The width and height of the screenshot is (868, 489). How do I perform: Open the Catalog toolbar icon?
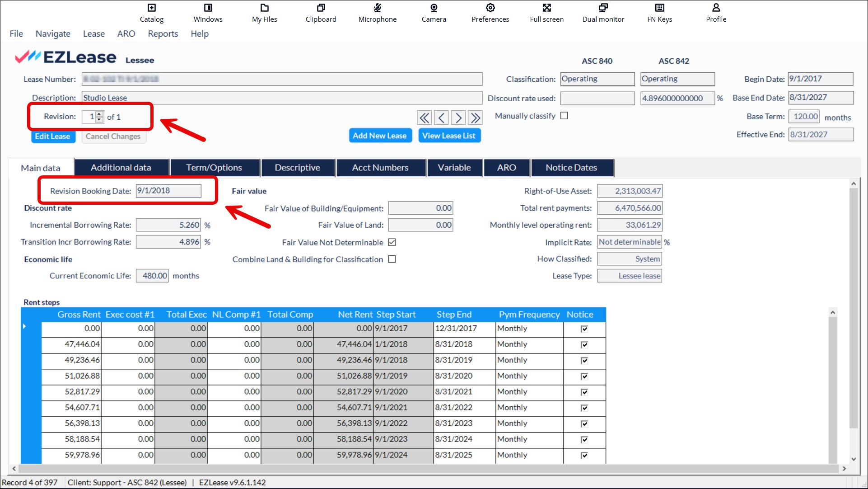[x=152, y=13]
